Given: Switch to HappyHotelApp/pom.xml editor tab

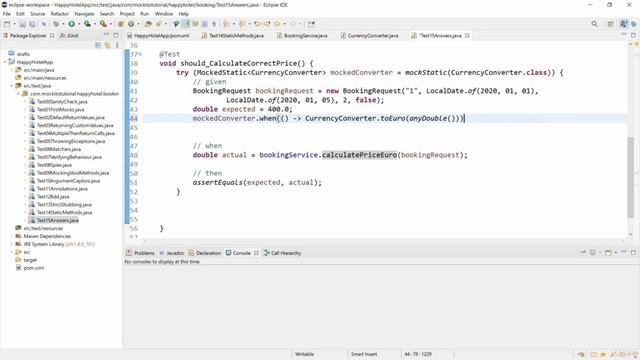Looking at the screenshot, I should pyautogui.click(x=158, y=36).
